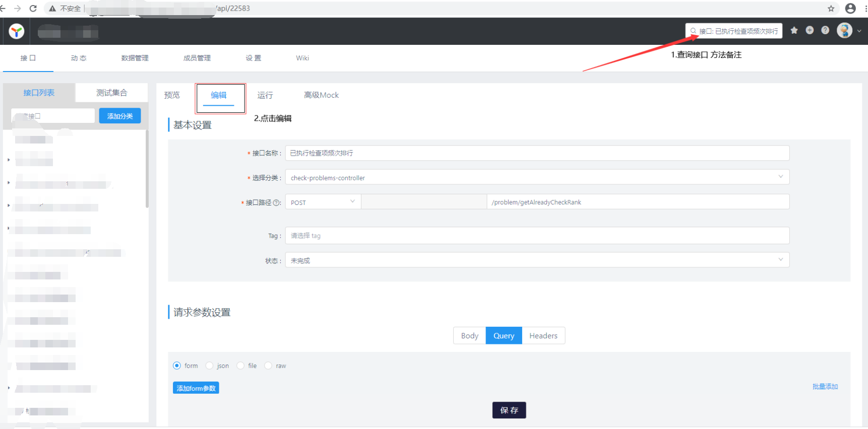Open the 状态 dropdown showing 未完成
This screenshot has width=868, height=429.
pos(537,260)
